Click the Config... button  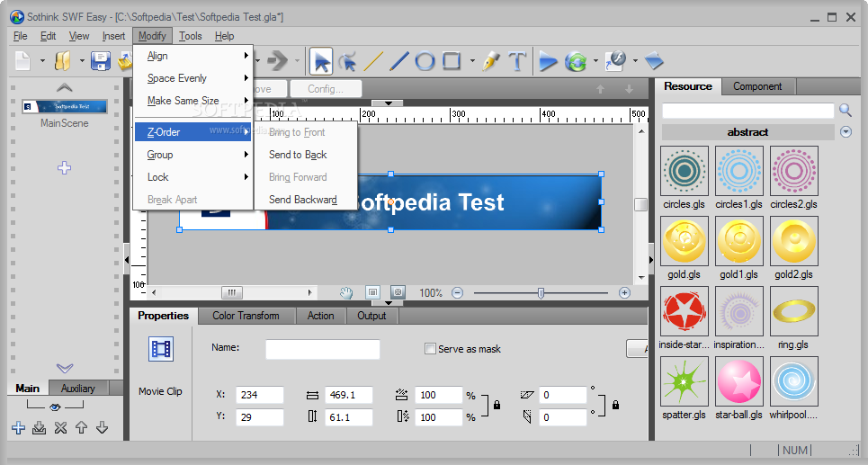coord(326,89)
